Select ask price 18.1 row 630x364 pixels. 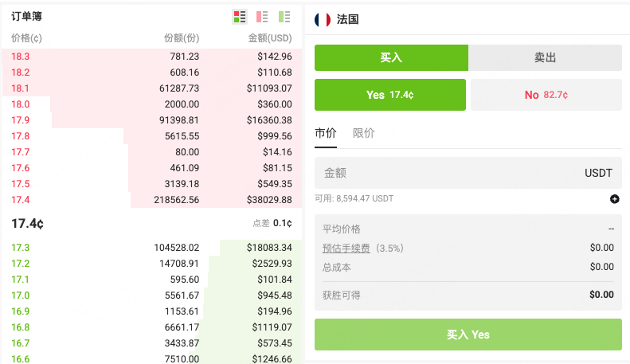[152, 88]
